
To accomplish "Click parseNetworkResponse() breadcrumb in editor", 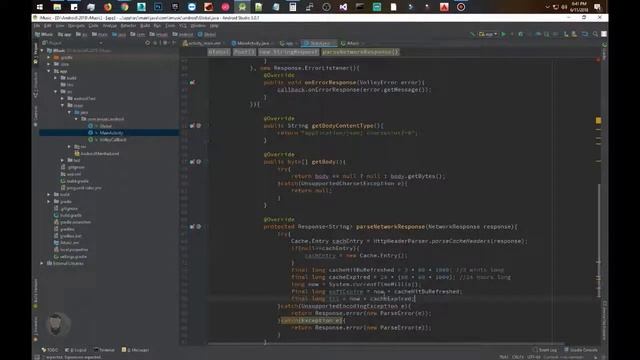I will click(x=360, y=52).
